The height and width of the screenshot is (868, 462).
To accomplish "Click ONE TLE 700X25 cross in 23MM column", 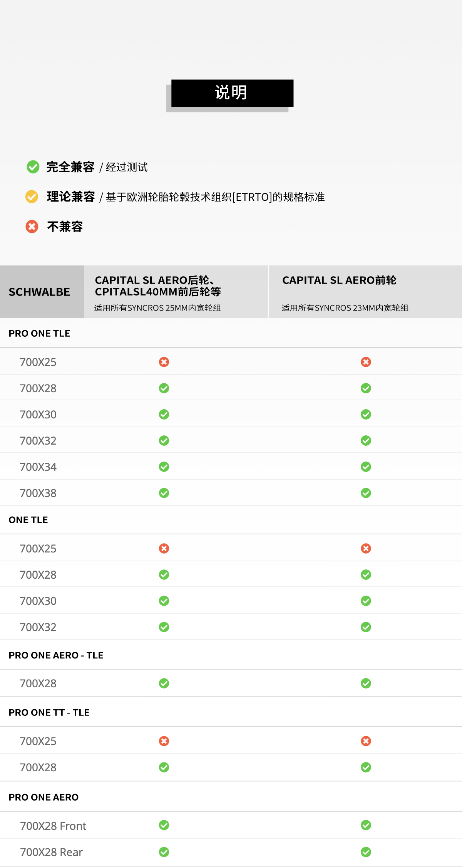I will click(x=366, y=548).
